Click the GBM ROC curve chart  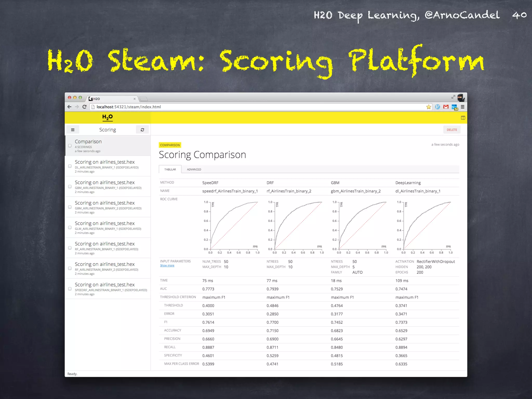360,227
